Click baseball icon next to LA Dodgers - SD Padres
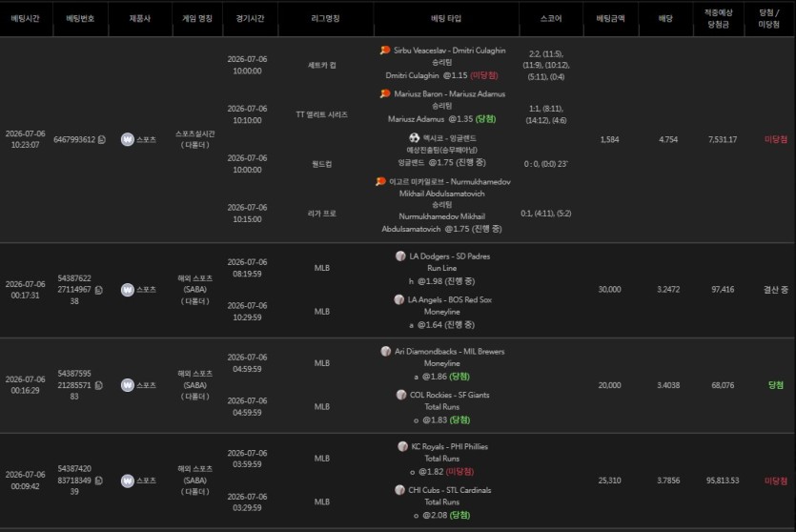The height and width of the screenshot is (532, 796). click(400, 256)
